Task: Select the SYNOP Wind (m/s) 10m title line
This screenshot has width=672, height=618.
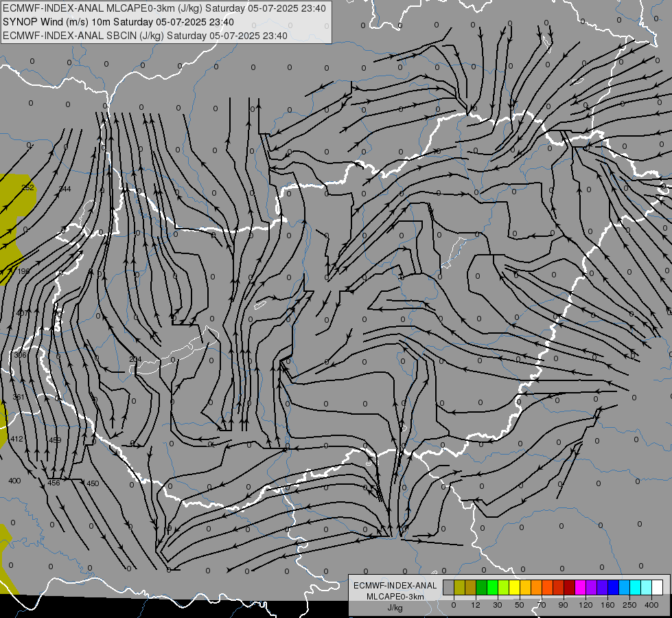Action: (x=118, y=22)
